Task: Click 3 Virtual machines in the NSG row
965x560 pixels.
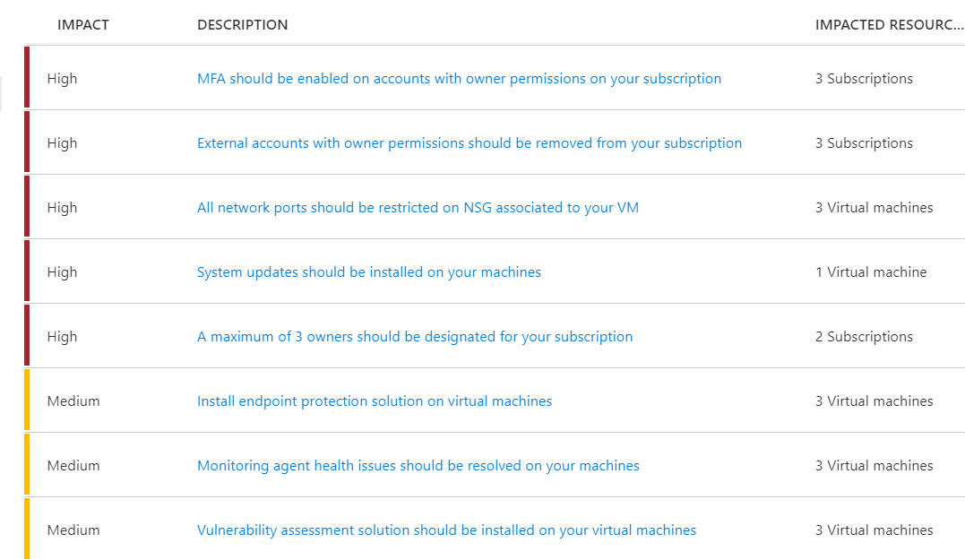Action: click(874, 208)
